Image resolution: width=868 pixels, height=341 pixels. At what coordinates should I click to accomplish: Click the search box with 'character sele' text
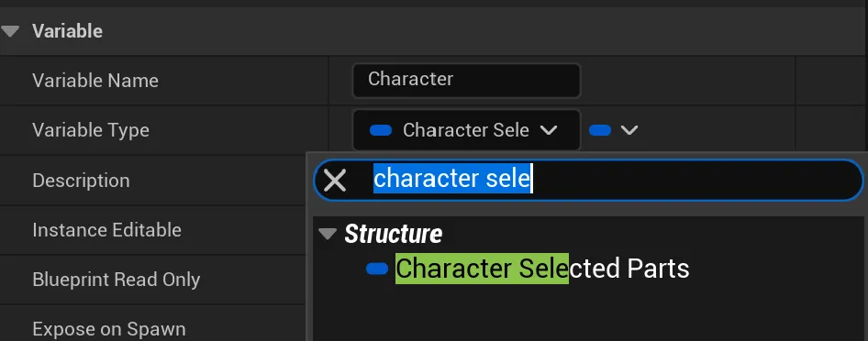588,180
